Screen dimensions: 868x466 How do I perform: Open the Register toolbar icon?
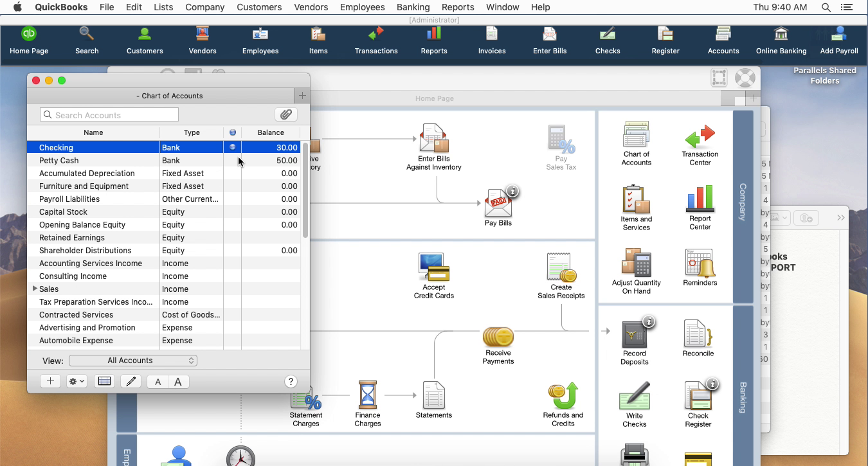(665, 40)
